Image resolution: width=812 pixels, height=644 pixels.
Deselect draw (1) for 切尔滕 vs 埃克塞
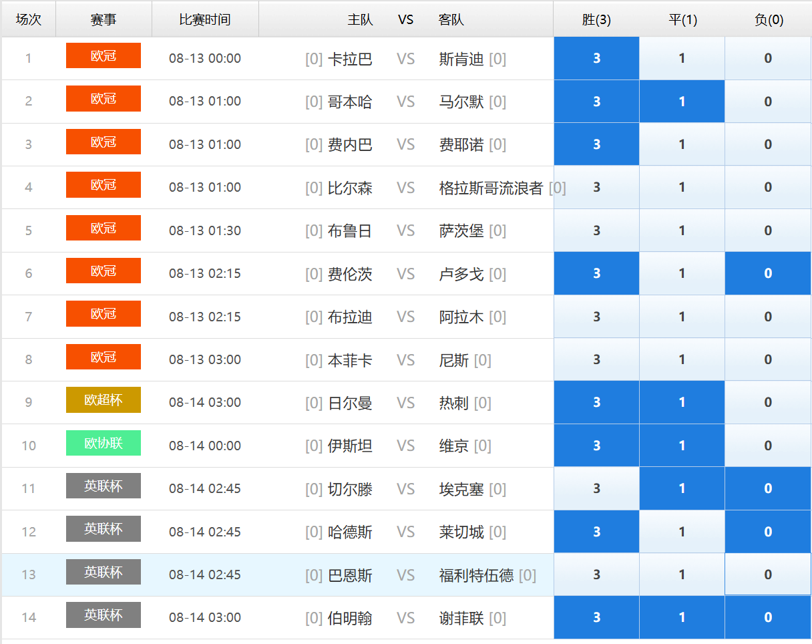[x=682, y=488]
